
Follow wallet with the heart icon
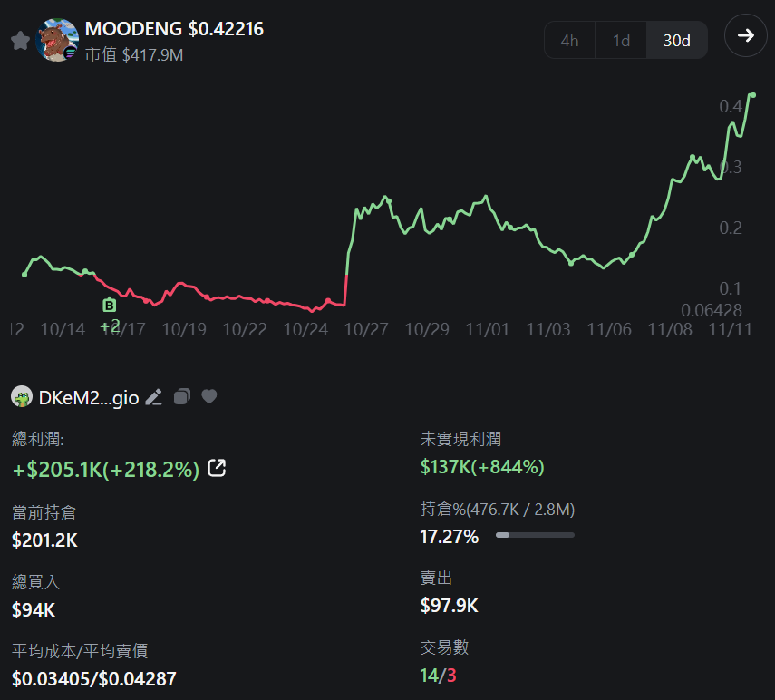pos(209,396)
